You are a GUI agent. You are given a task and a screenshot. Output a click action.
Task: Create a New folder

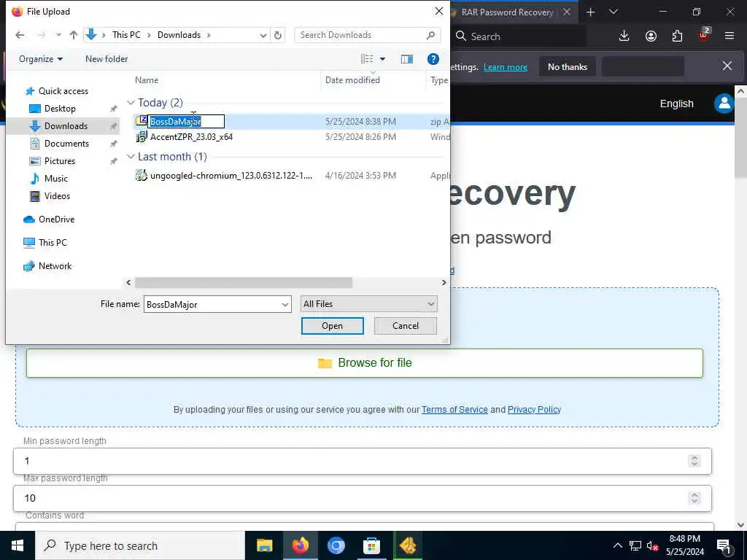[107, 59]
